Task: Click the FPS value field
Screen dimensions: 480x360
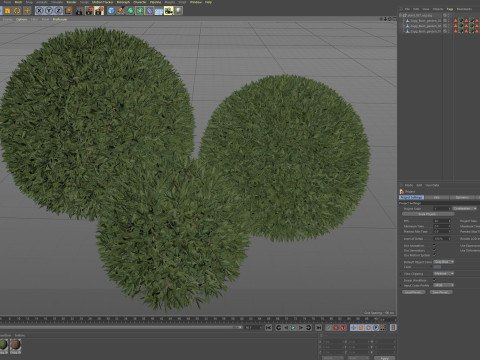Action: point(442,221)
